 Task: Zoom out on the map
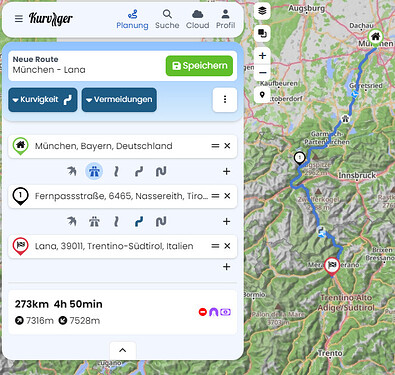262,72
